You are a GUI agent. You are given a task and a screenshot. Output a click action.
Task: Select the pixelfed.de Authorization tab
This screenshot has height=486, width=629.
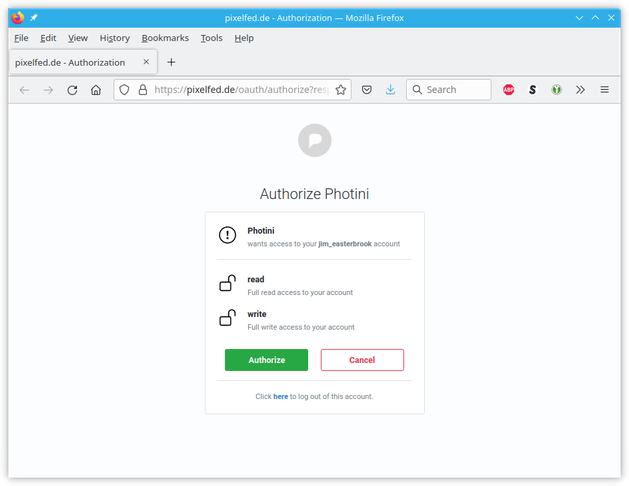[x=83, y=62]
